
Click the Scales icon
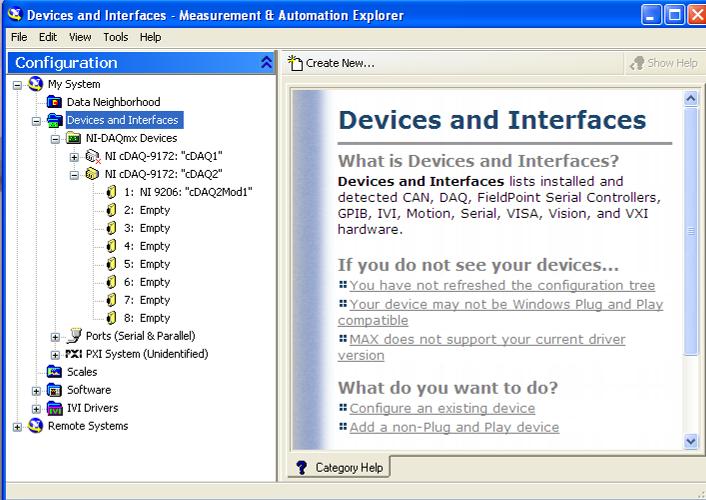54,372
